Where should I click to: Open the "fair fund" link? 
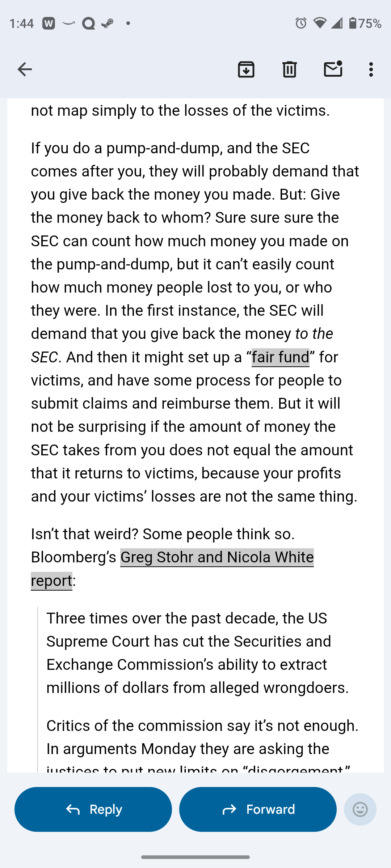pos(281,357)
